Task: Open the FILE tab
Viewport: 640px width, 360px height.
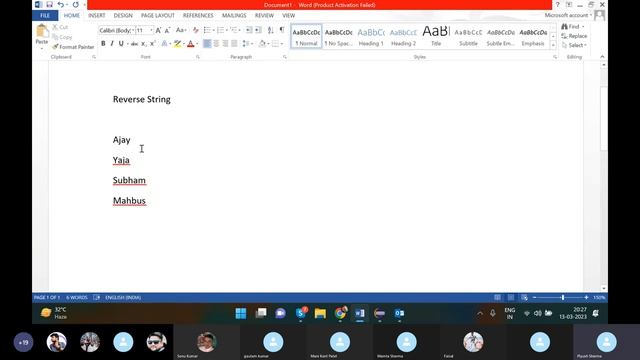Action: (x=45, y=15)
